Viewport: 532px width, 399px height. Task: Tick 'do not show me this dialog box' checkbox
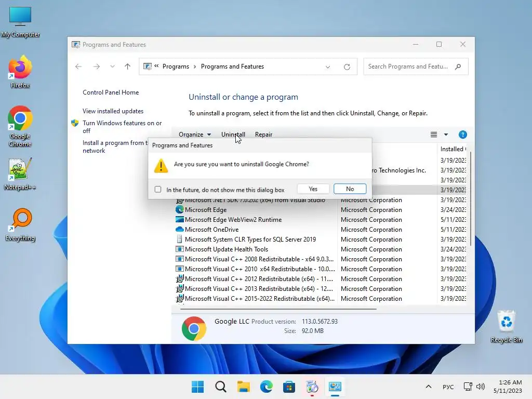158,189
